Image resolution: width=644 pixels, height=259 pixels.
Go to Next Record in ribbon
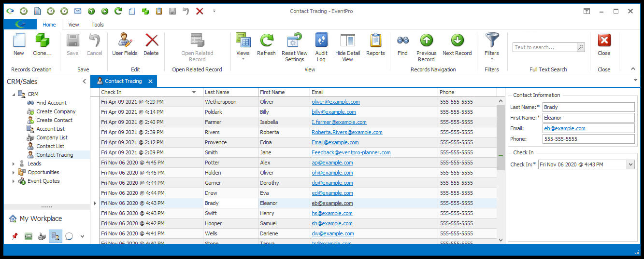[x=457, y=45]
